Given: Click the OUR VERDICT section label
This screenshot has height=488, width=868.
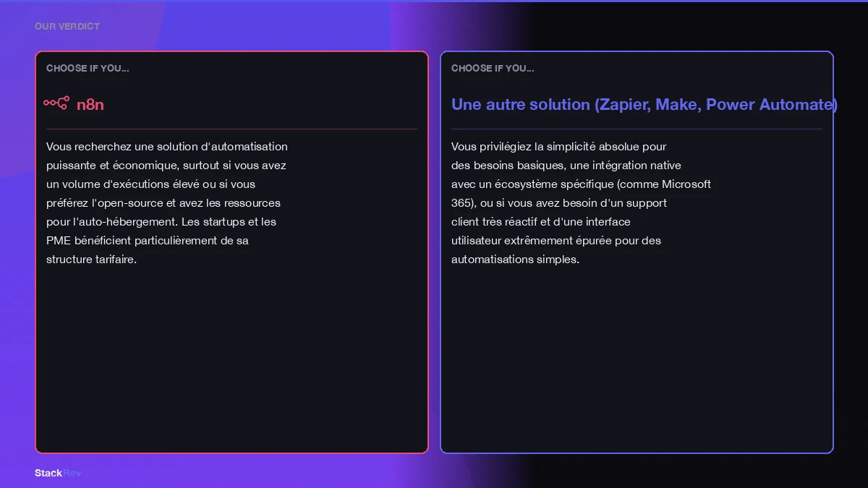Looking at the screenshot, I should click(67, 26).
